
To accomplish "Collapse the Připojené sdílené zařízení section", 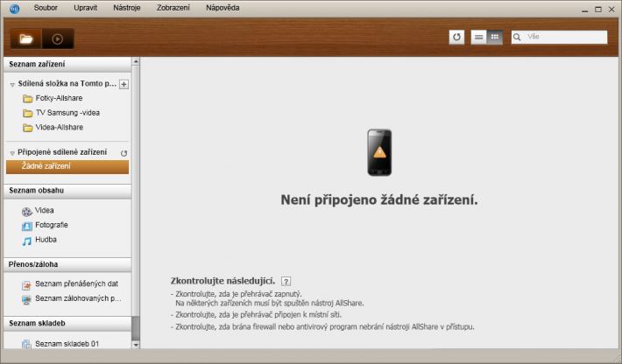I will [x=12, y=153].
